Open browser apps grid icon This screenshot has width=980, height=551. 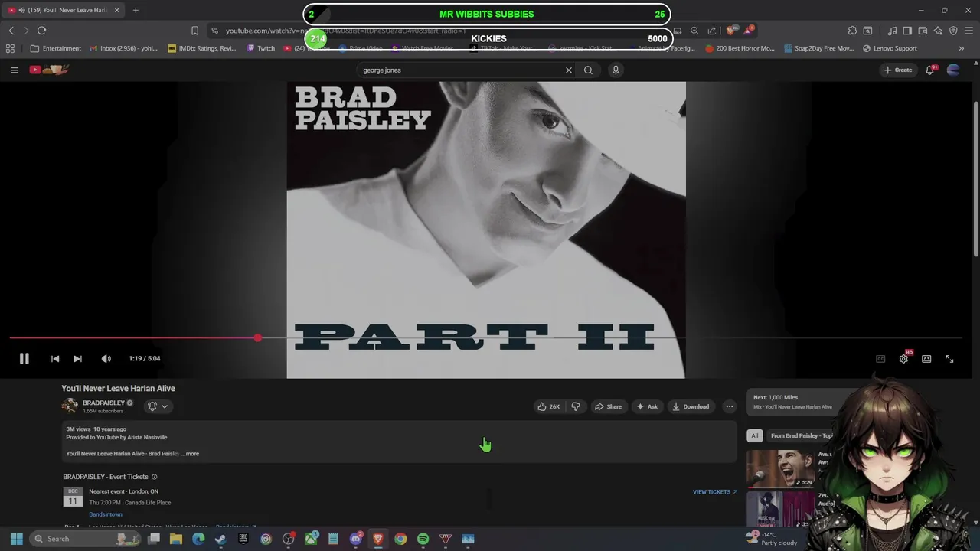10,48
